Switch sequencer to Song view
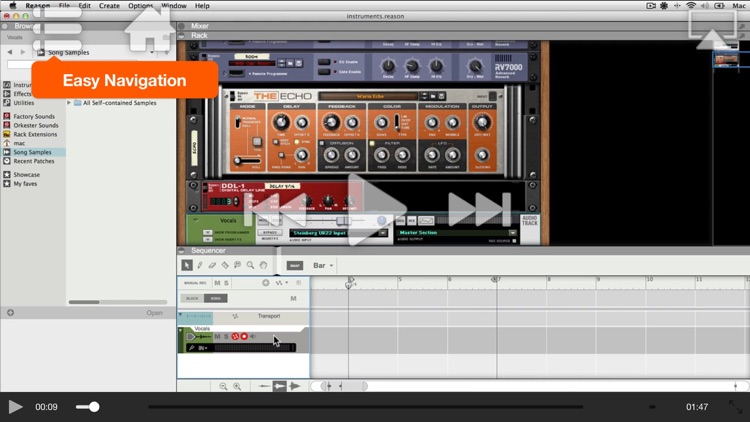750x422 pixels. (216, 298)
